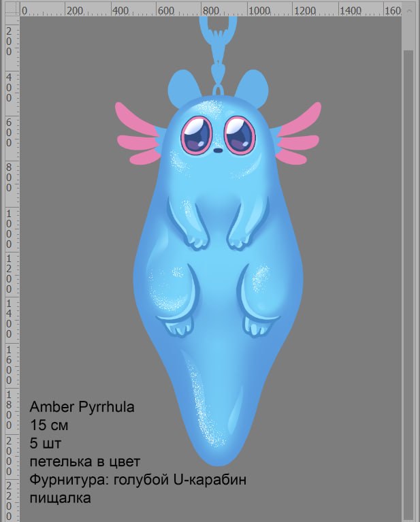The width and height of the screenshot is (420, 522).
Task: Click the creature's left eye on canvas
Action: [196, 135]
